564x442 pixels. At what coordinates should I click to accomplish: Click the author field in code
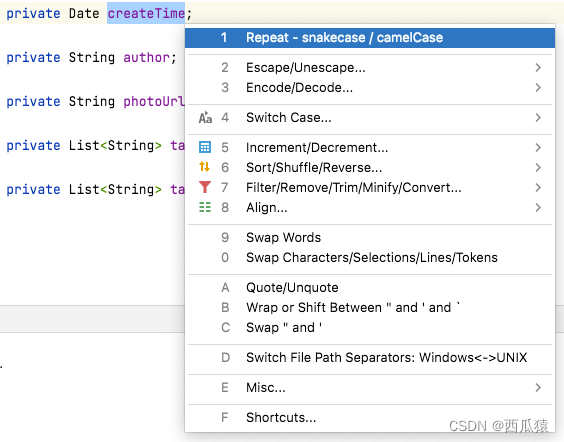coord(146,57)
